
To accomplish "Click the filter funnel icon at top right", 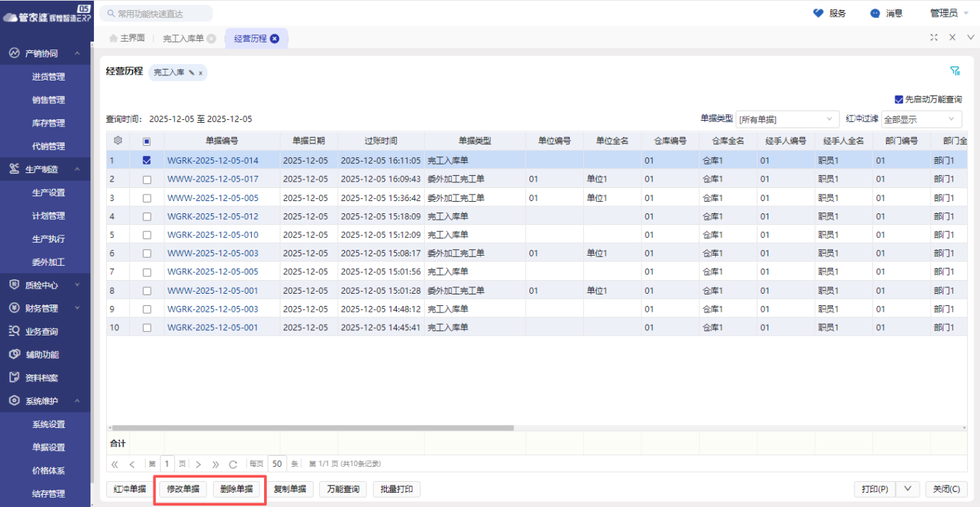I will coord(955,71).
